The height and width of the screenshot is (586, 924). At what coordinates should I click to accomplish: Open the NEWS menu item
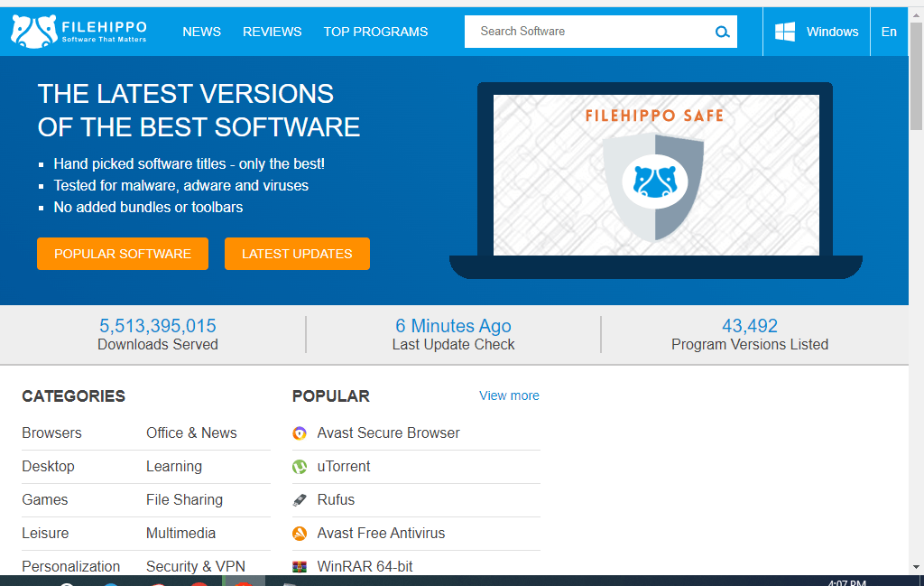click(201, 32)
